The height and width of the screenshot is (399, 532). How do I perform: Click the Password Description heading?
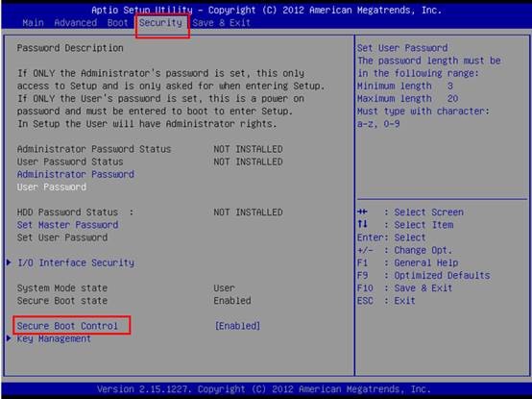click(x=70, y=48)
